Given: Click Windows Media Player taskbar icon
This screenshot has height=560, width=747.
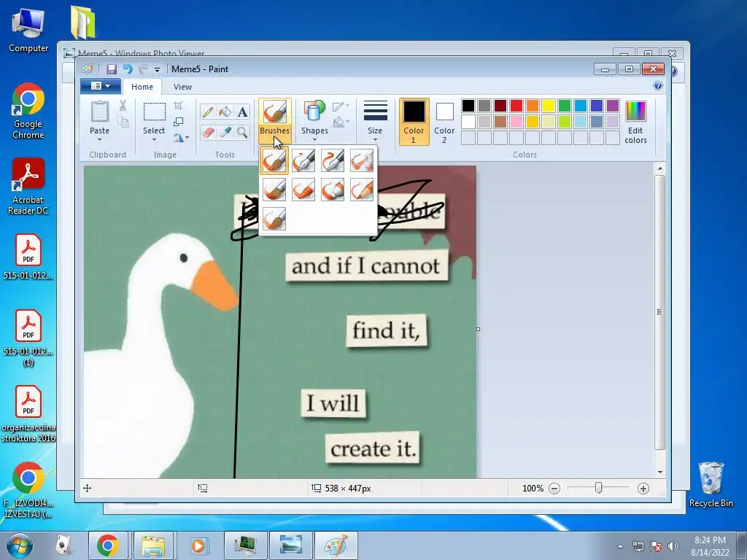Looking at the screenshot, I should [198, 545].
